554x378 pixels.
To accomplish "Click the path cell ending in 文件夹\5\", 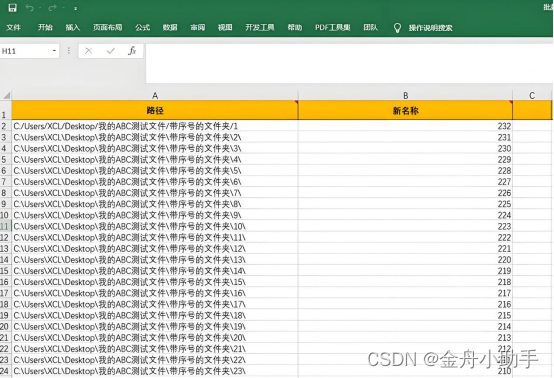I will (x=155, y=171).
